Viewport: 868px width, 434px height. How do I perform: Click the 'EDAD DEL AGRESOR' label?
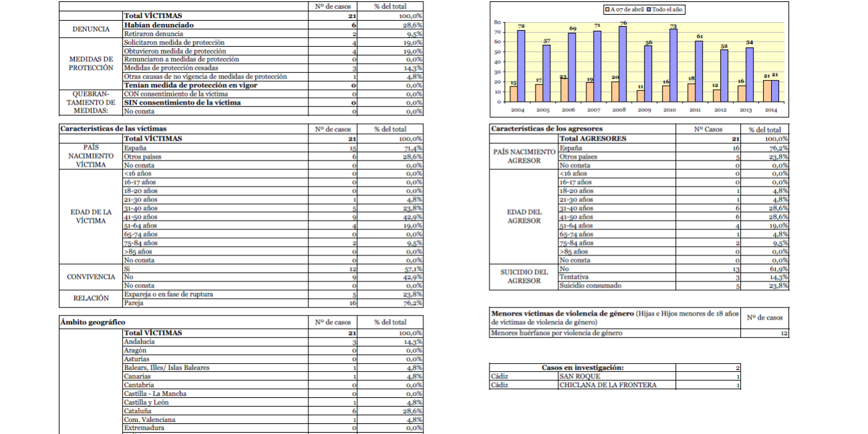click(524, 217)
